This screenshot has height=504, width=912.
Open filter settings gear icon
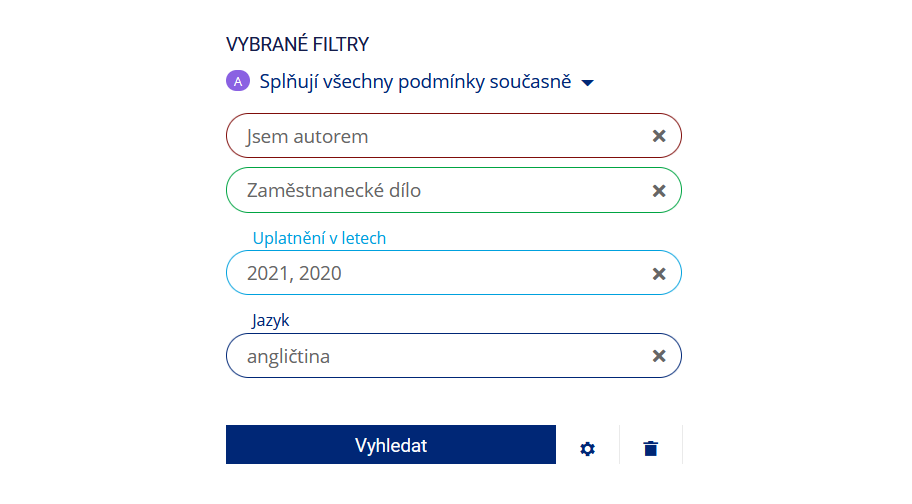587,449
